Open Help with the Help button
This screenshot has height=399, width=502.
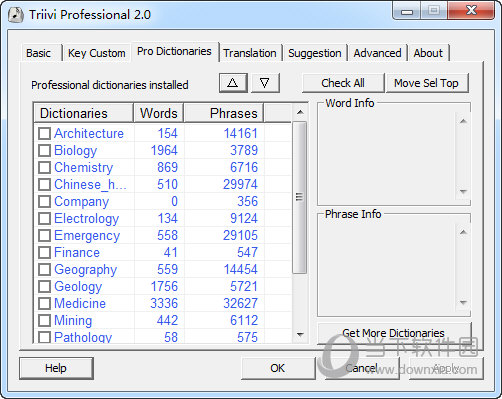(x=56, y=368)
